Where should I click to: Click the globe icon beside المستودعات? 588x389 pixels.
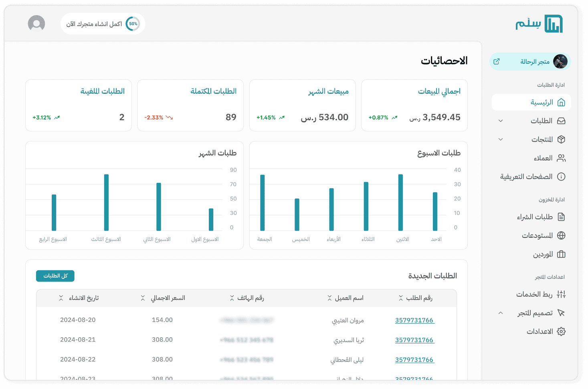pyautogui.click(x=561, y=235)
